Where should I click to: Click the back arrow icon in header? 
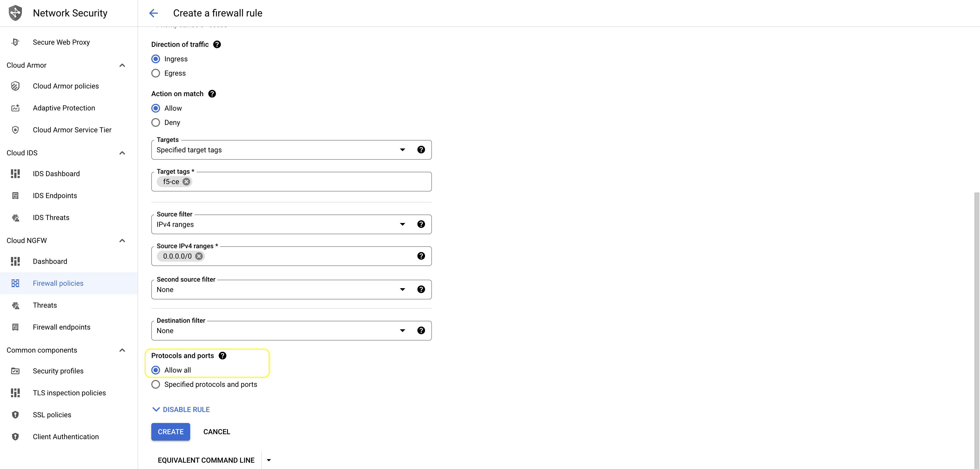point(153,13)
